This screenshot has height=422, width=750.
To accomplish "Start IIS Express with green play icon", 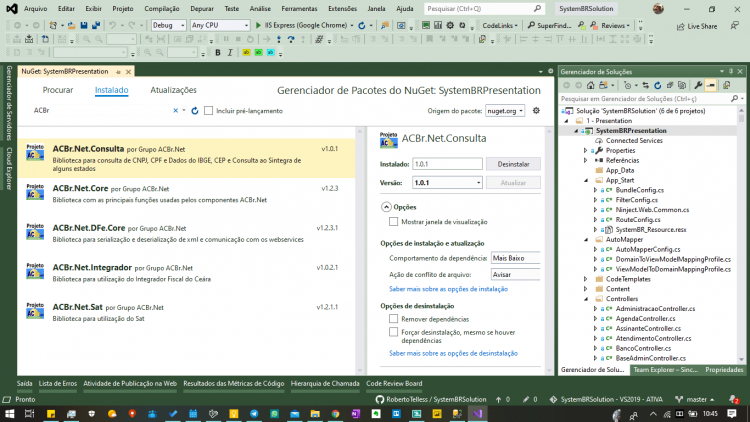I will tap(258, 25).
